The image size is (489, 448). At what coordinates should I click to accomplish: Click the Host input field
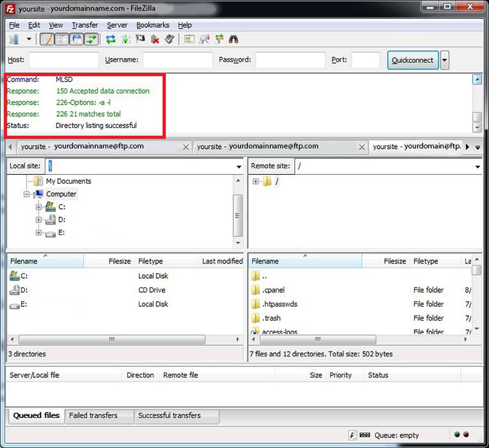(64, 60)
